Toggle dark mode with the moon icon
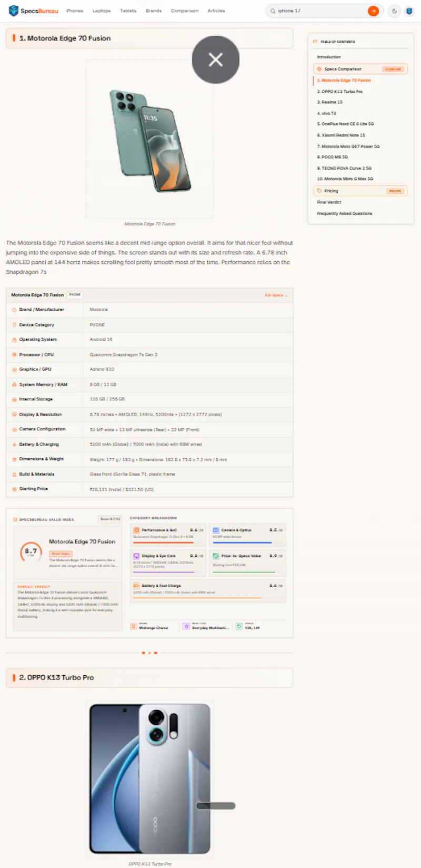The image size is (421, 868). [394, 11]
